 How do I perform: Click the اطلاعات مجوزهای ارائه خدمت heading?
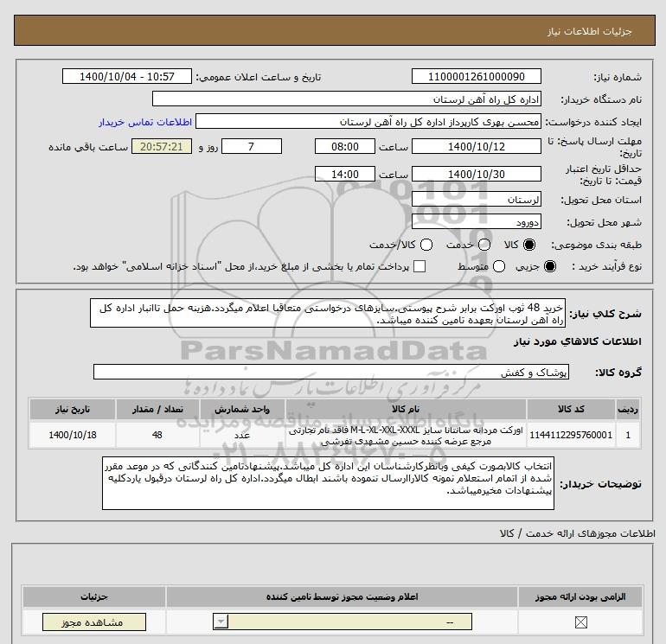point(577,533)
